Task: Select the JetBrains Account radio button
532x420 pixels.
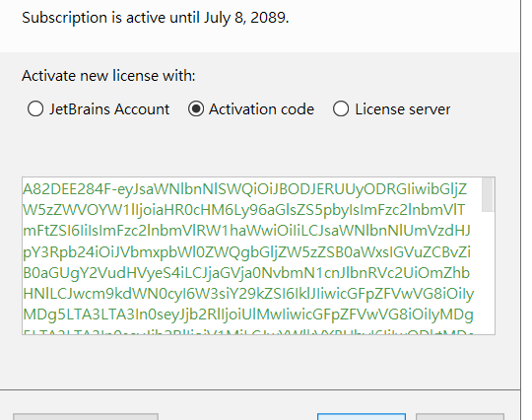Action: pos(35,109)
